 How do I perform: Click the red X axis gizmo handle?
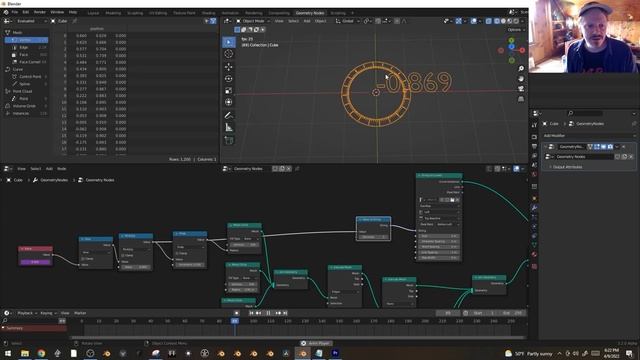(x=522, y=50)
